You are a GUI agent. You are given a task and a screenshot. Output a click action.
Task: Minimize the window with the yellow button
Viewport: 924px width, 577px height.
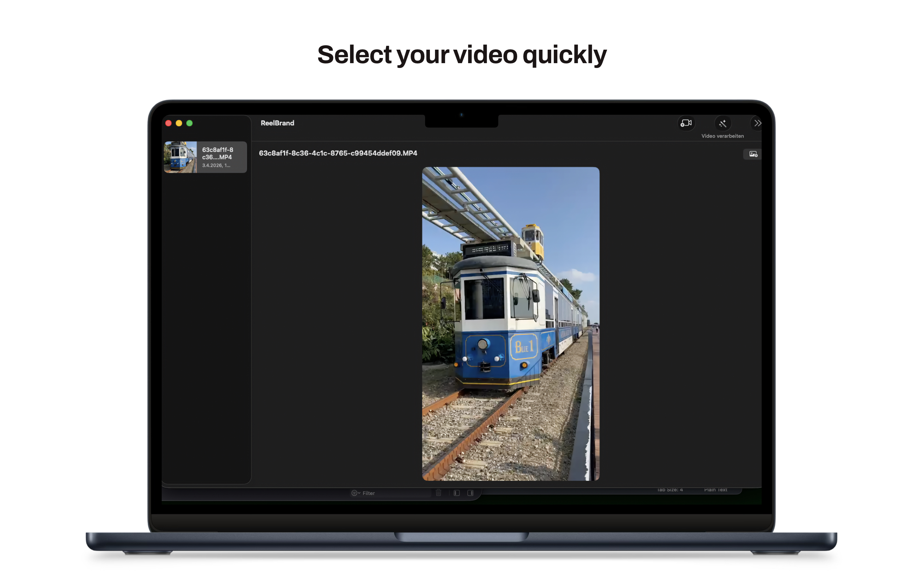(x=179, y=123)
